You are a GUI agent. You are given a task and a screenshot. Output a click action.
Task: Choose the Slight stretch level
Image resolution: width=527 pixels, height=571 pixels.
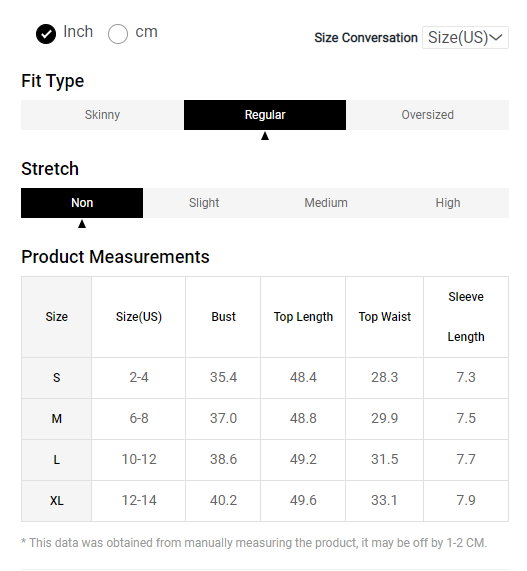[204, 203]
